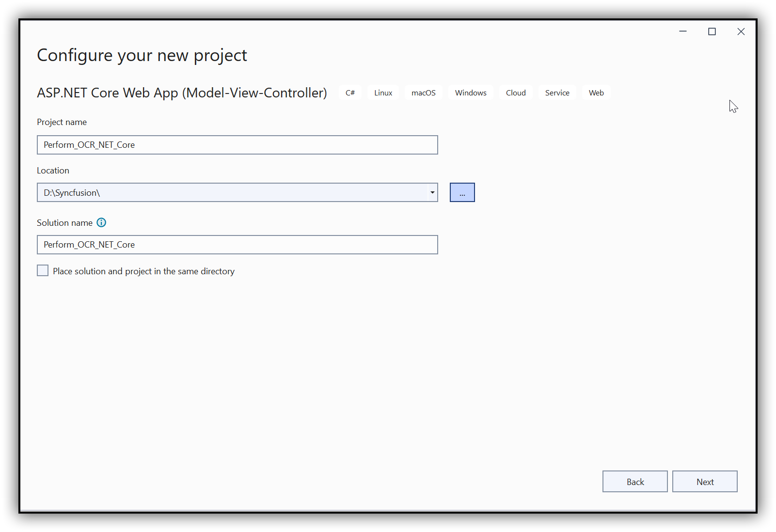Select the Linux platform tag

tap(383, 93)
